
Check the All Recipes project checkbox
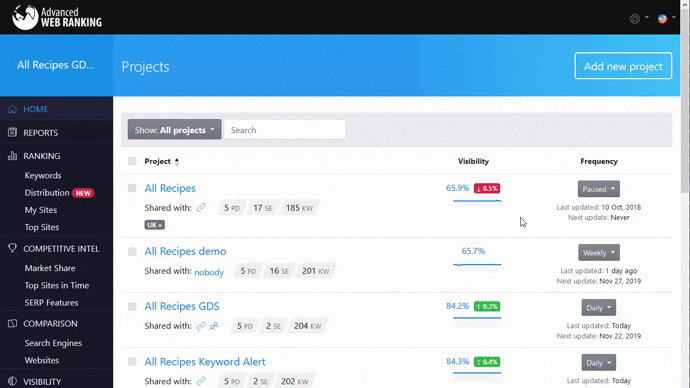tap(132, 188)
